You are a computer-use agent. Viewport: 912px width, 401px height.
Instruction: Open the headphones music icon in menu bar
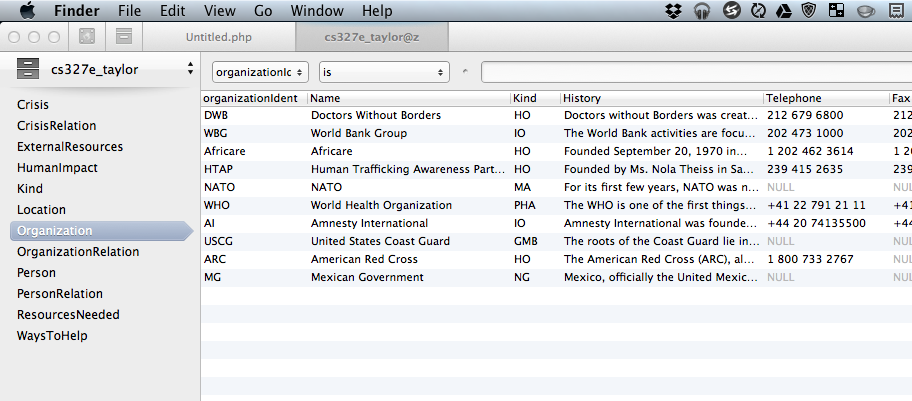pos(702,10)
